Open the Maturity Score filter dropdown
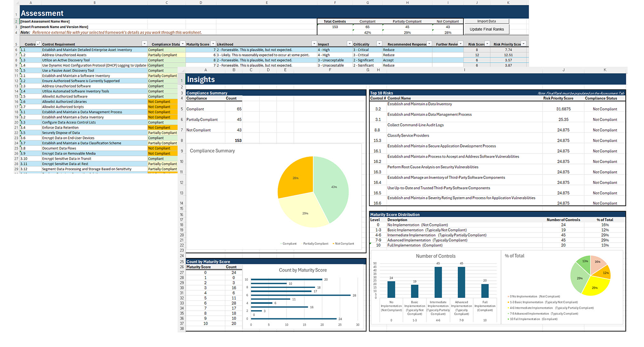The width and height of the screenshot is (644, 347). pos(213,44)
